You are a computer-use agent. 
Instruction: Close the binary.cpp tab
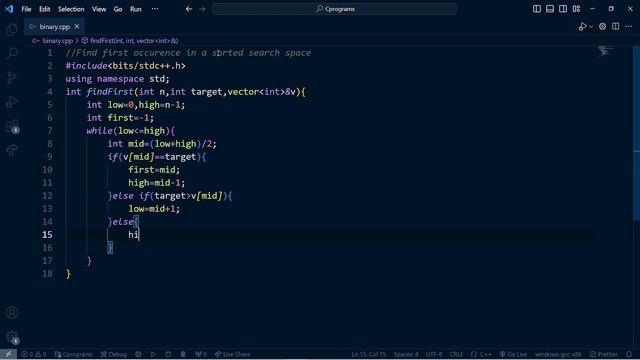(77, 27)
